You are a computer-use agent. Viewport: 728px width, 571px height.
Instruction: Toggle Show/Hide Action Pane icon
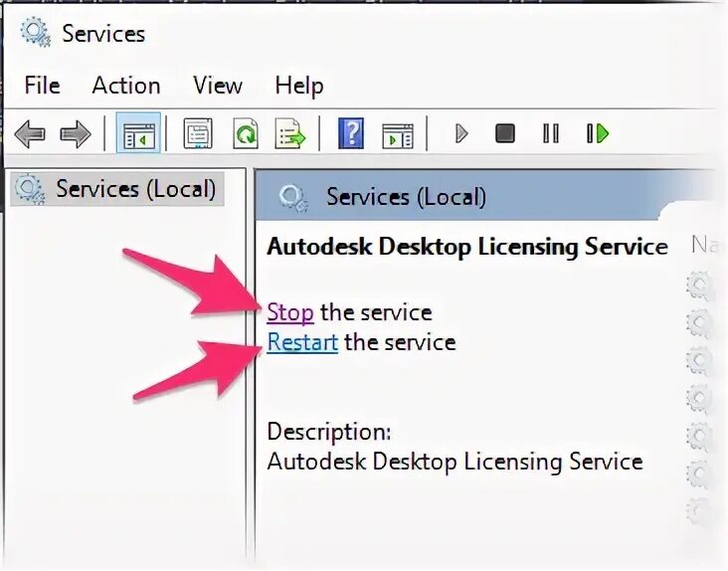pos(398,135)
